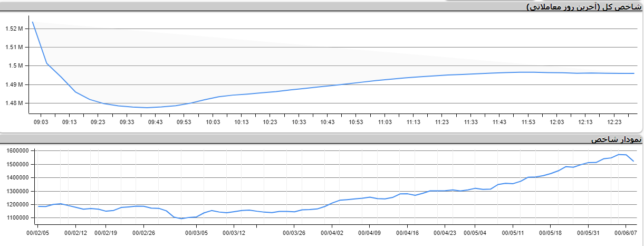Viewport: 644px width, 246px height.
Task: Select the 10:23 tick on the time axis
Action: 270,122
